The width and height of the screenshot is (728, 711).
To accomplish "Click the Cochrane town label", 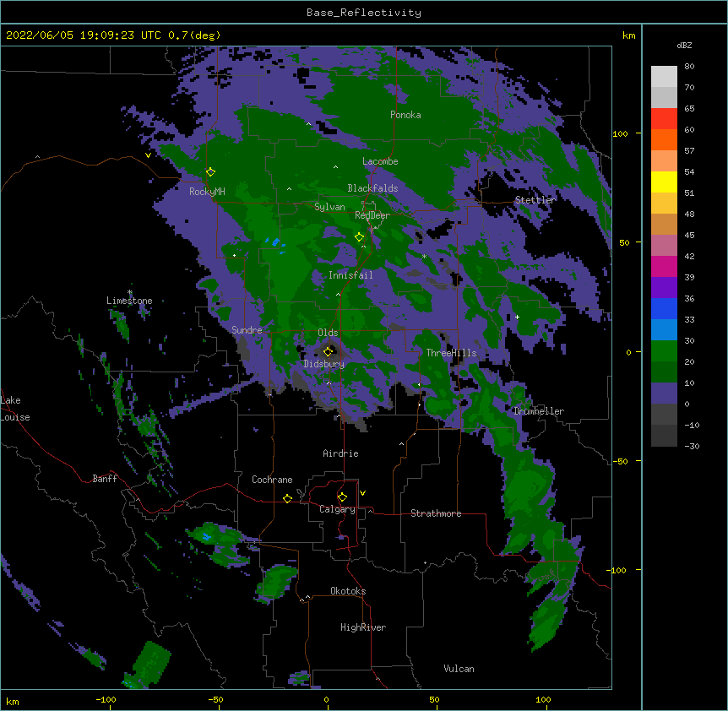I will [x=272, y=480].
